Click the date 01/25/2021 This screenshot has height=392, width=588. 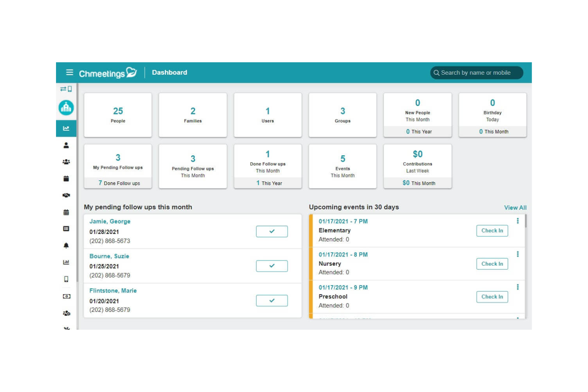point(104,266)
